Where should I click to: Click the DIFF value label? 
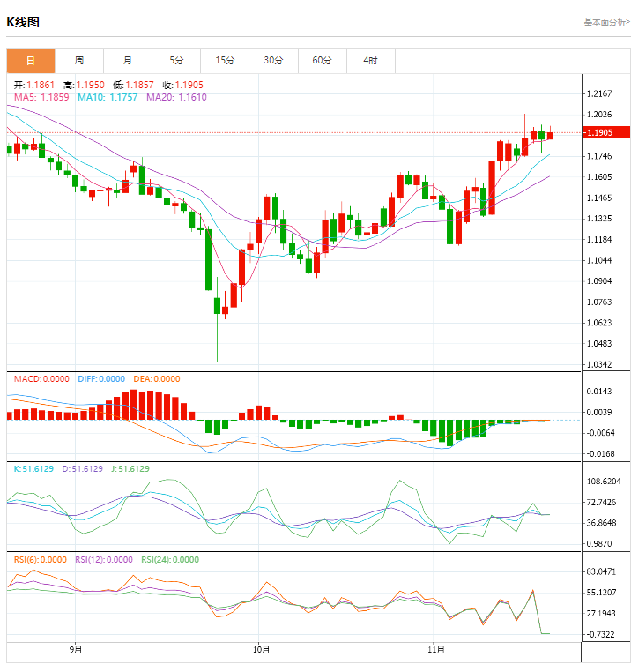pos(100,379)
